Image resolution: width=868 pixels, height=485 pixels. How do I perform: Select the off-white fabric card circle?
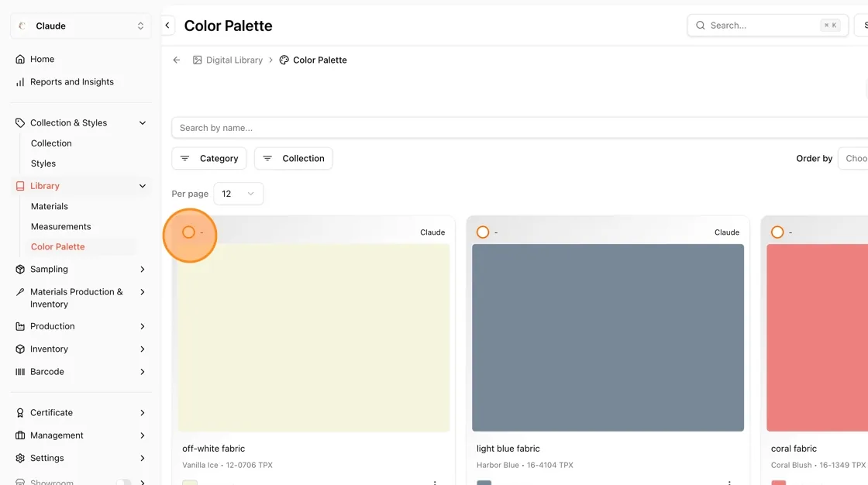tap(189, 232)
